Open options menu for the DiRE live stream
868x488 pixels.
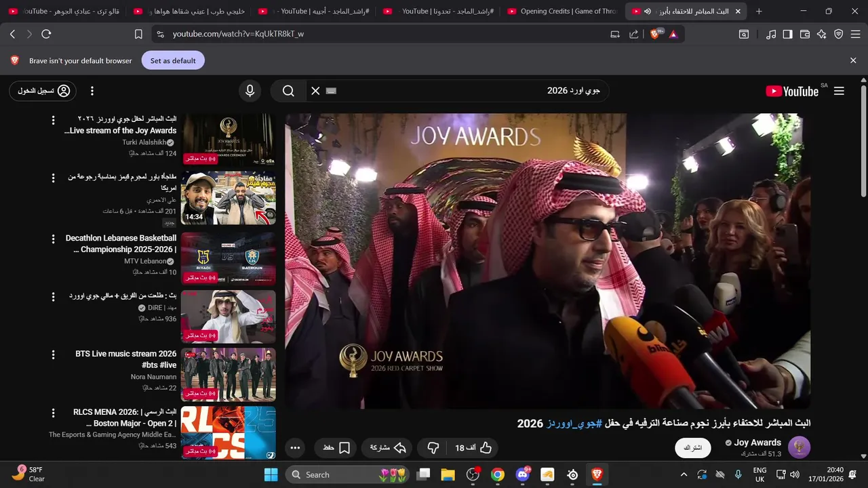[53, 296]
